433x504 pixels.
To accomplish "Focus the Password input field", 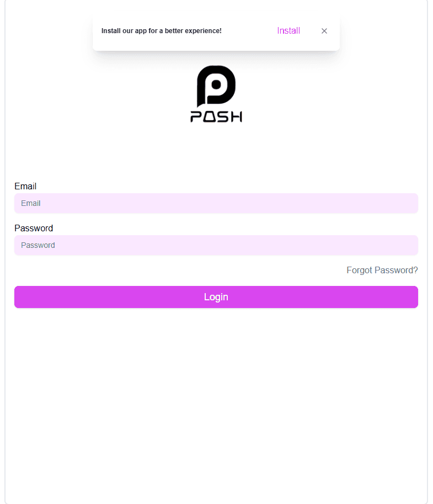I will click(x=216, y=245).
